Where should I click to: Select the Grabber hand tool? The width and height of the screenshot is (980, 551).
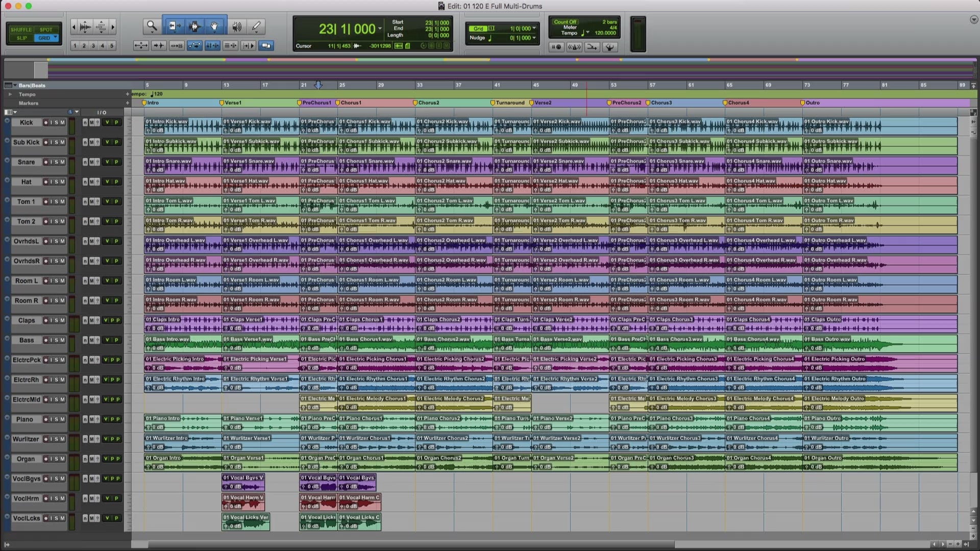215,26
